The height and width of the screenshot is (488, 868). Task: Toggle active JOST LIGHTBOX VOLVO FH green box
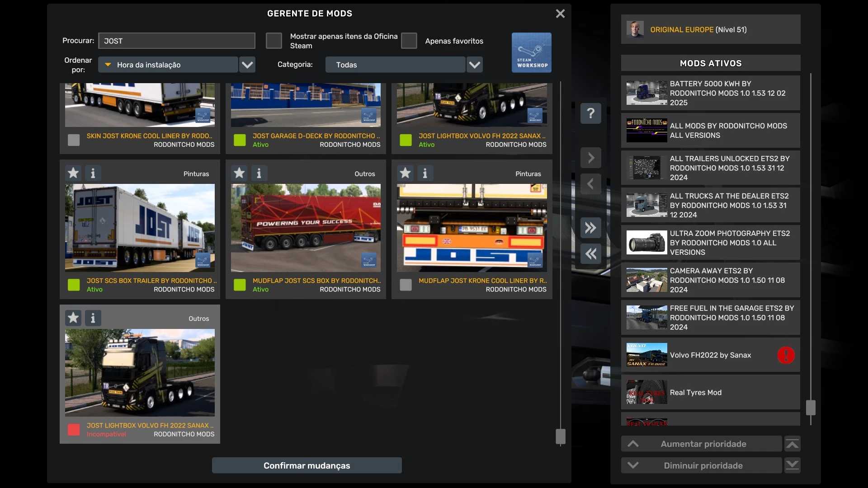click(x=406, y=140)
